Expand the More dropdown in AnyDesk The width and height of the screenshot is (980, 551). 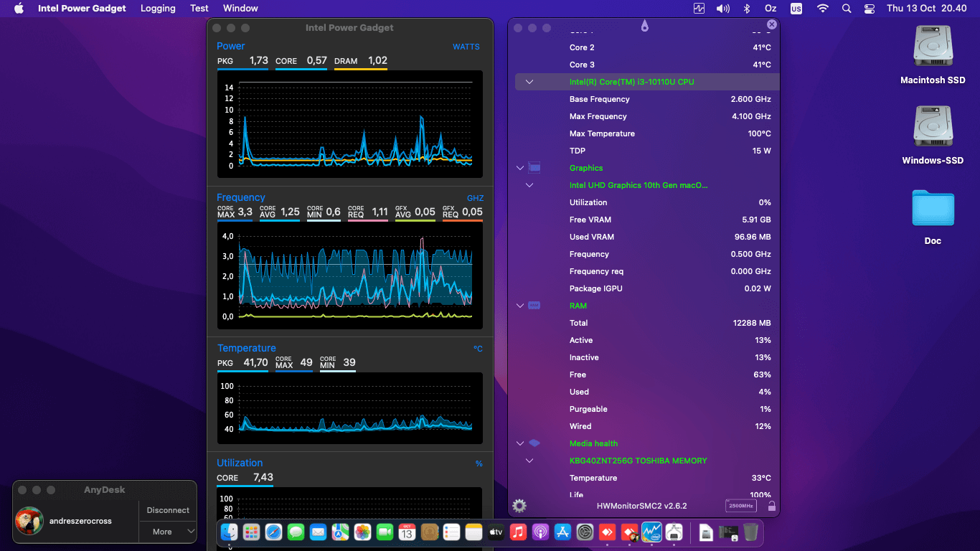pyautogui.click(x=167, y=532)
